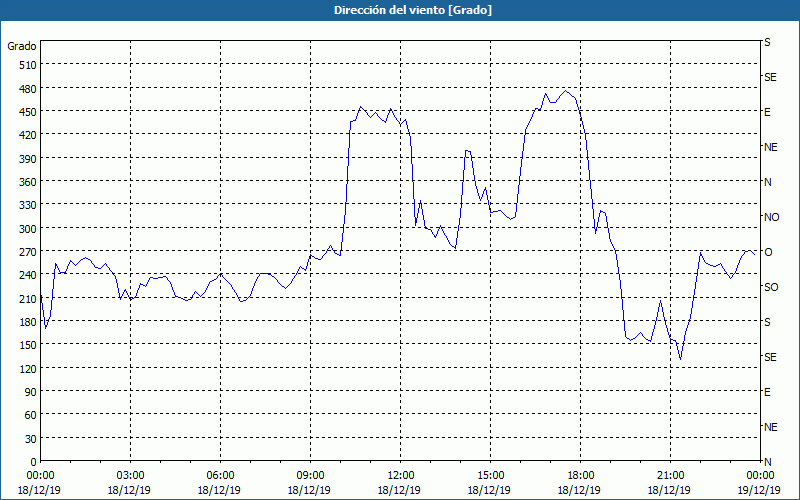
Task: Click the 270 left axis tick label
Action: (x=29, y=252)
